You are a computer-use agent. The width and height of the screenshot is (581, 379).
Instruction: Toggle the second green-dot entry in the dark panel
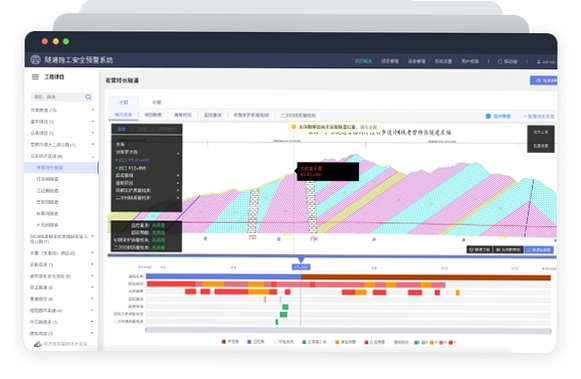[x=131, y=168]
